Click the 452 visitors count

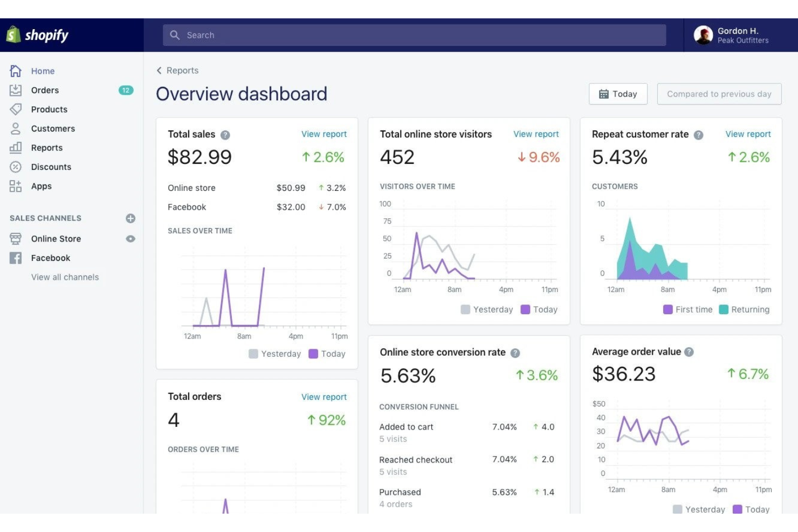tap(397, 157)
